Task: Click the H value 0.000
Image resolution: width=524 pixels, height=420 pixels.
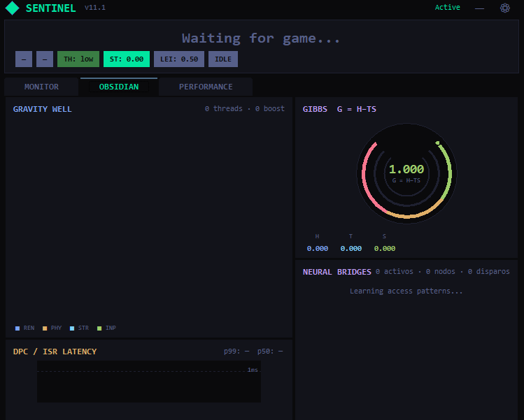Action: tap(317, 248)
